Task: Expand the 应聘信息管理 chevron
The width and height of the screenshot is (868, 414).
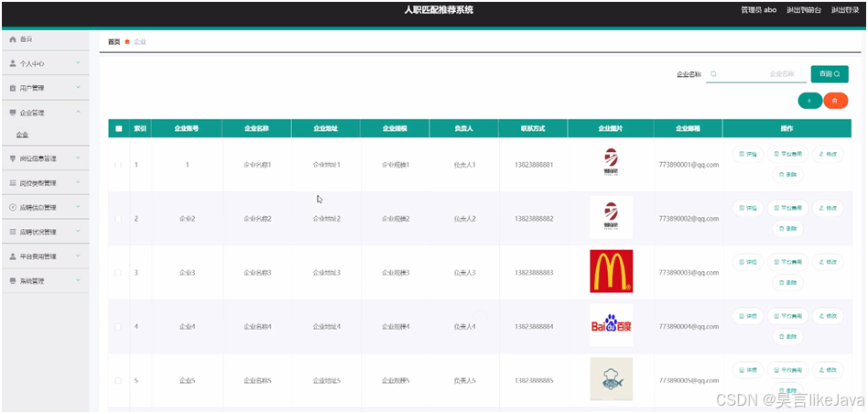Action: point(78,206)
